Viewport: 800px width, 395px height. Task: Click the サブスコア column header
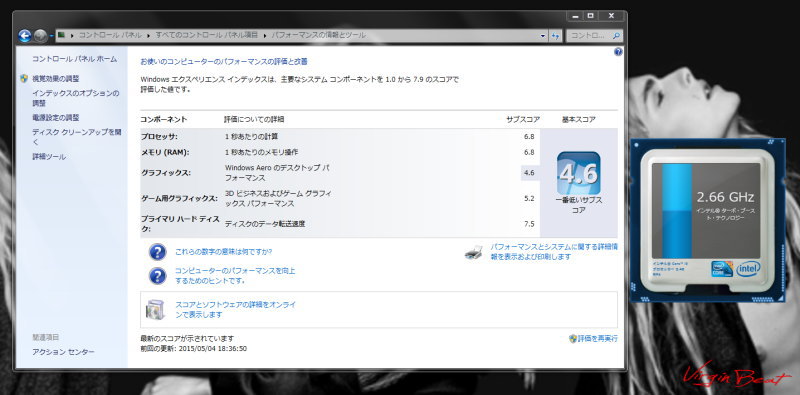click(x=523, y=119)
